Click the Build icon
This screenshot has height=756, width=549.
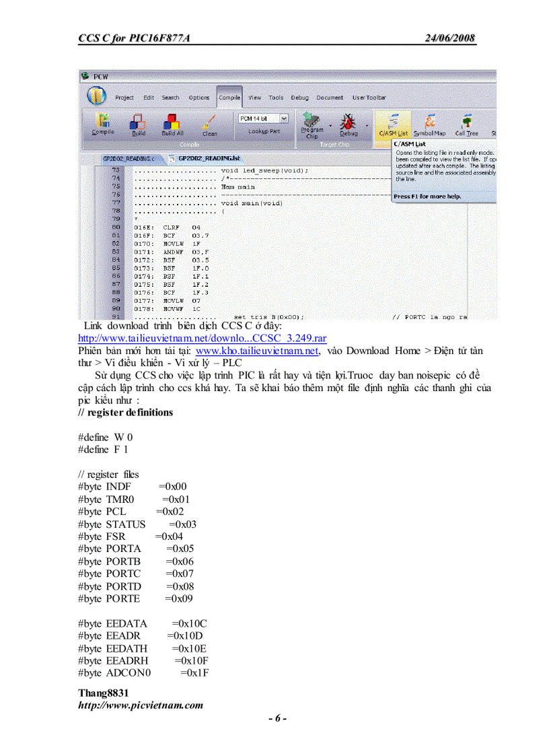pos(139,121)
